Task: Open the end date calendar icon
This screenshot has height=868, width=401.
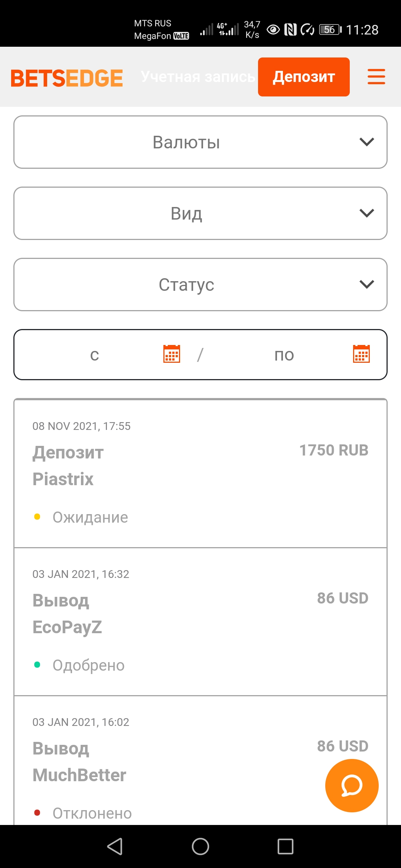Action: coord(361,354)
